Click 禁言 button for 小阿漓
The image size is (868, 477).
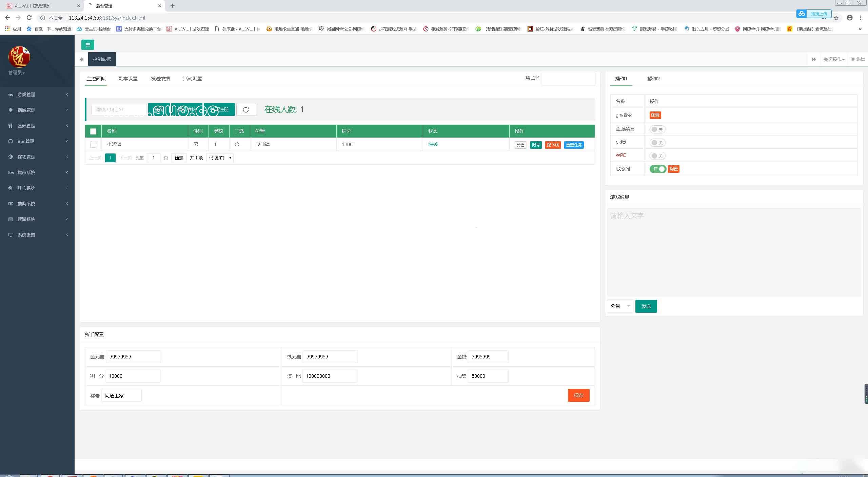coord(520,145)
